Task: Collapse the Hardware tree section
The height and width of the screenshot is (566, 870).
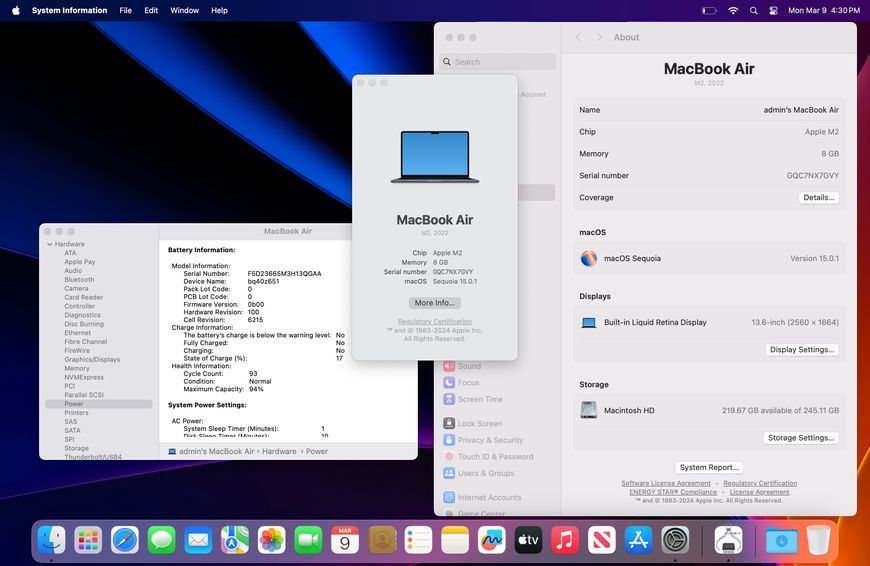Action: point(50,244)
